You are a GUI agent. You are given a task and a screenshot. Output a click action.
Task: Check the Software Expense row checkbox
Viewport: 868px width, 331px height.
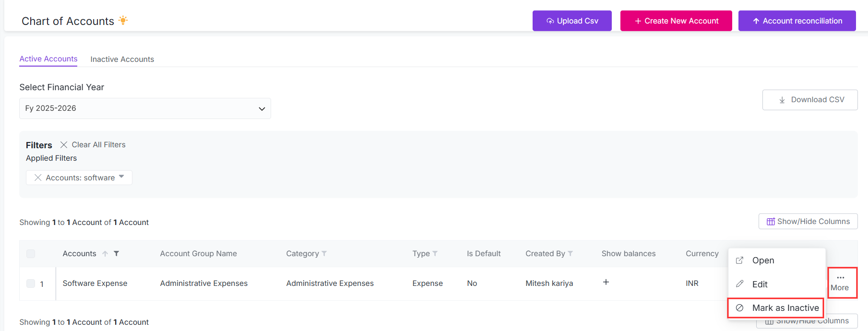(31, 284)
